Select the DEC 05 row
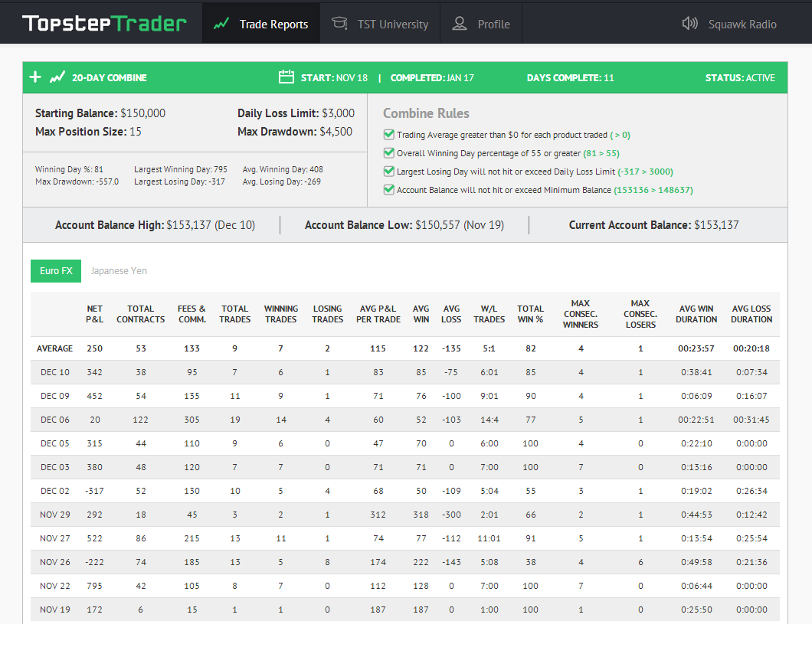 coord(405,443)
